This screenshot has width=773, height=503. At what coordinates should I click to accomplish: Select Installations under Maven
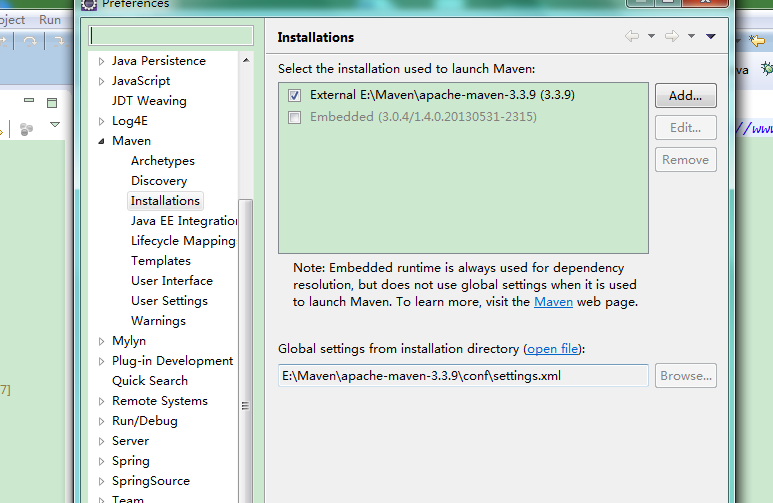pos(165,201)
